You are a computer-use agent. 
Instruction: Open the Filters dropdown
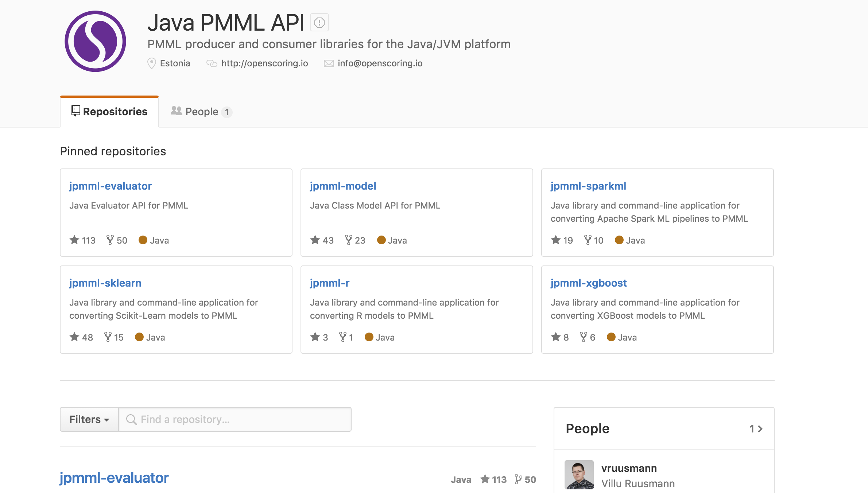89,419
